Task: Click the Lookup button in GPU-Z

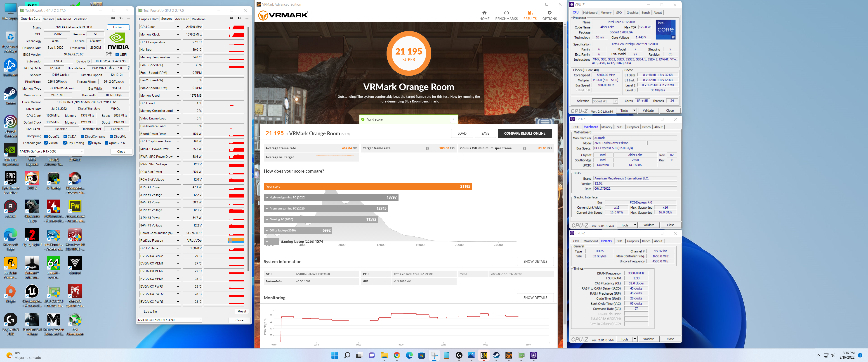Action: click(118, 27)
